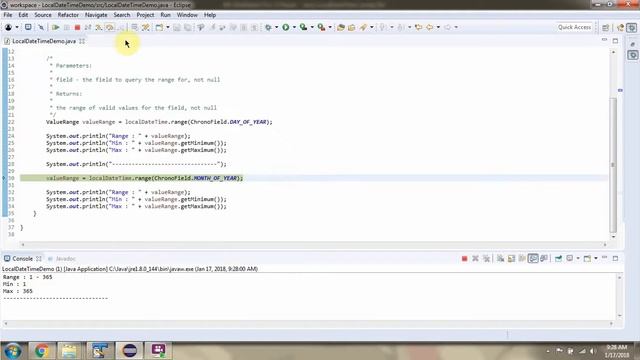This screenshot has height=360, width=640.
Task: Toggle Show Console on Standard Error Changes
Action: [x=544, y=258]
